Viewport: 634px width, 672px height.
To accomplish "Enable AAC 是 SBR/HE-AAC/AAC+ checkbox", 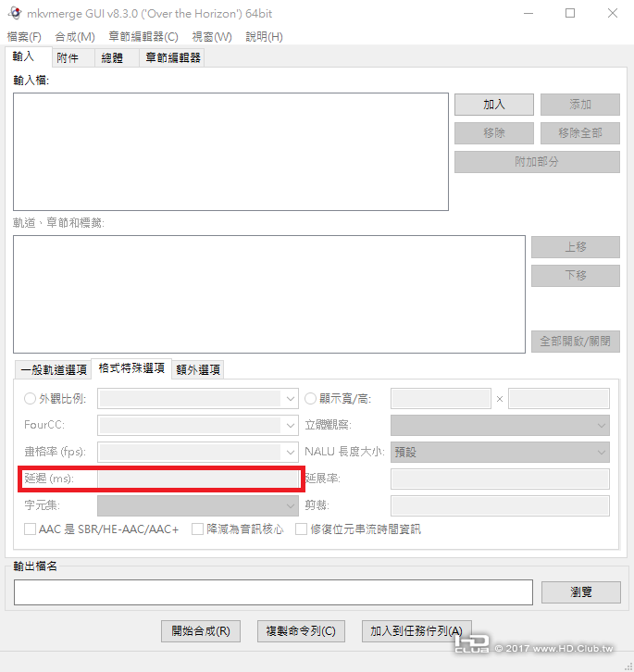I will [30, 529].
